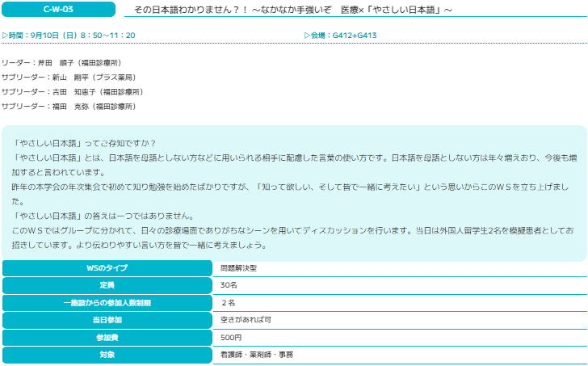Select the leader line 芹田 順子
Viewport: 588px width, 366px height.
click(61, 62)
